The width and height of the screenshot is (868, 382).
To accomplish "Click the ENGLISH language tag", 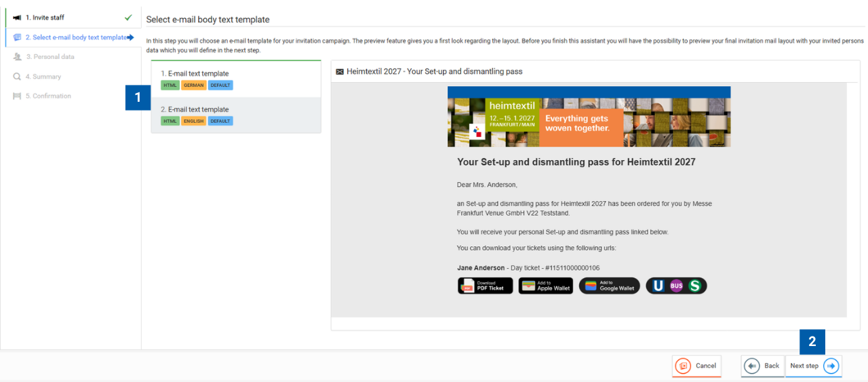I will coord(194,121).
